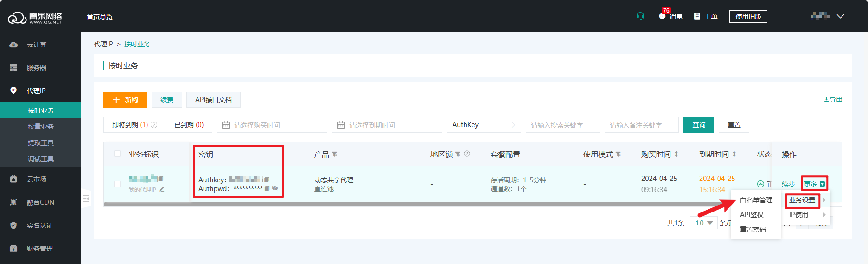This screenshot has width=868, height=264.
Task: Open the AuthKey search type dropdown
Action: click(x=483, y=125)
